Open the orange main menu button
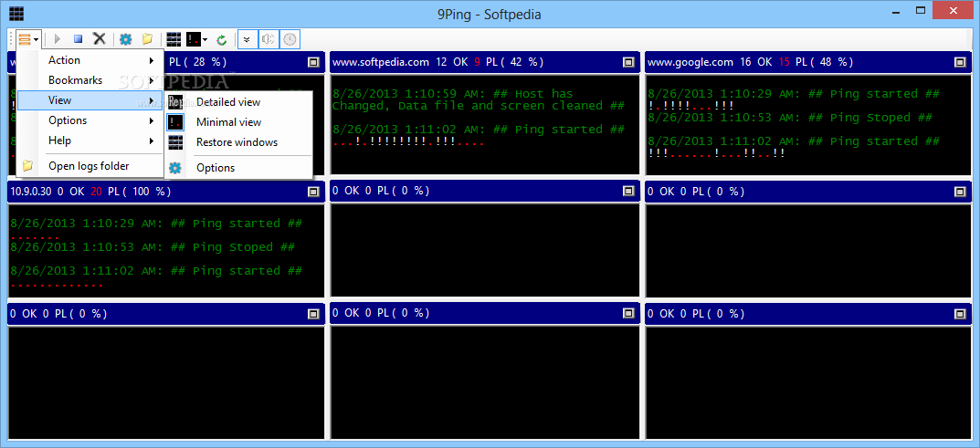Screen dimensions: 980x448 click(x=28, y=39)
